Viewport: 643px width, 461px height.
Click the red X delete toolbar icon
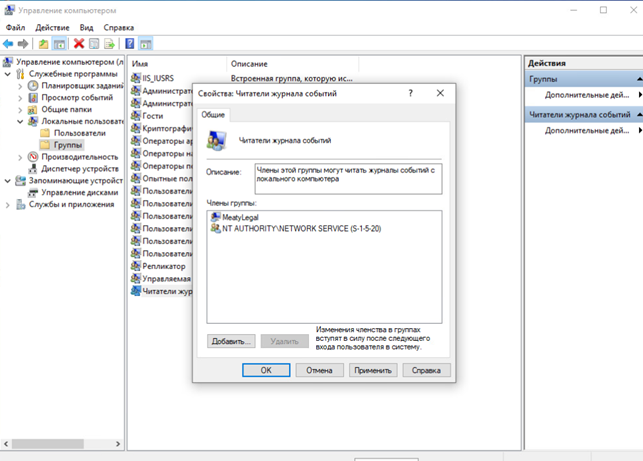pyautogui.click(x=79, y=44)
